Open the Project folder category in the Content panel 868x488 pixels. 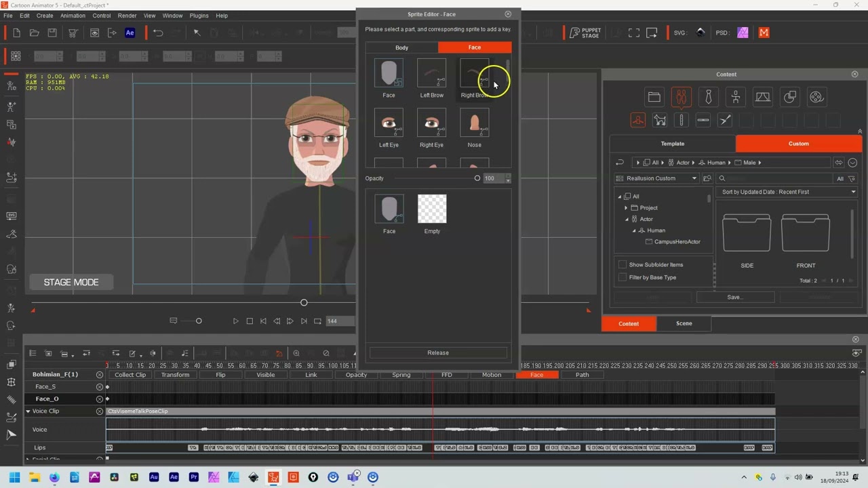point(654,98)
